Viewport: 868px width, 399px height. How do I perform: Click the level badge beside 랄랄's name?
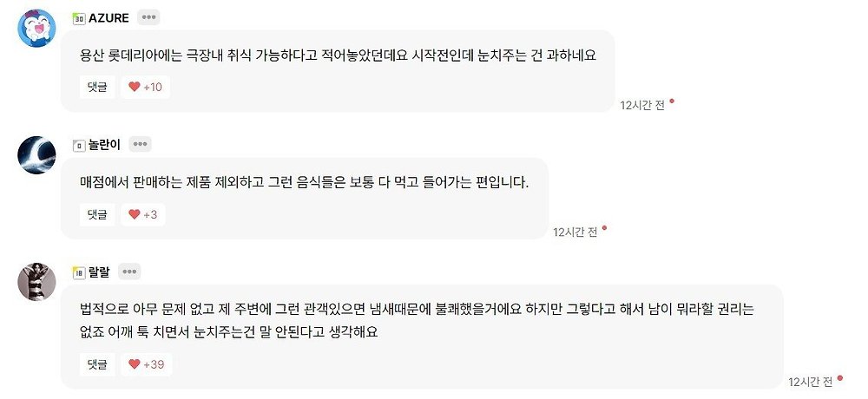(79, 272)
